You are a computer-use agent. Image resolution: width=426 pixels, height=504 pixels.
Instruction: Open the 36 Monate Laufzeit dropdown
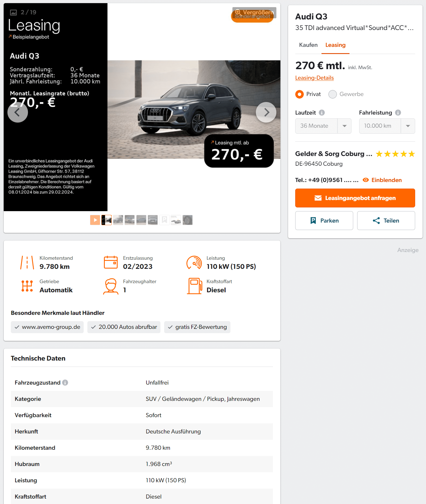click(x=323, y=126)
